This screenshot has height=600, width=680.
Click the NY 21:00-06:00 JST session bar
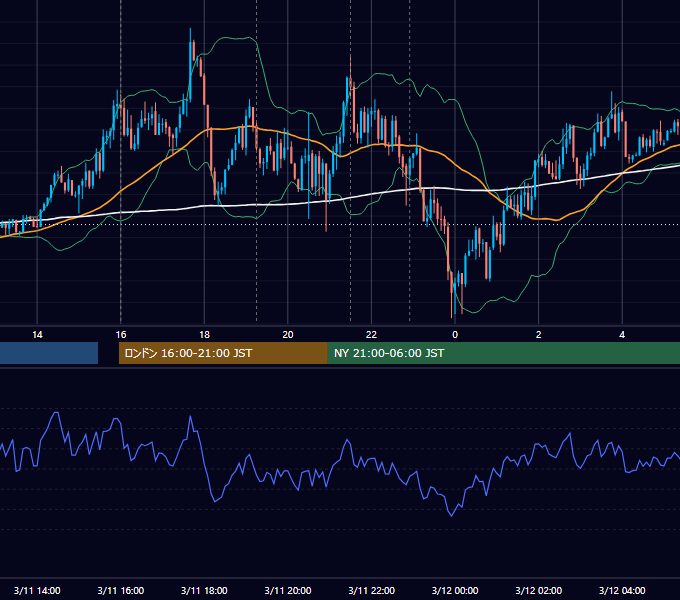tap(504, 353)
